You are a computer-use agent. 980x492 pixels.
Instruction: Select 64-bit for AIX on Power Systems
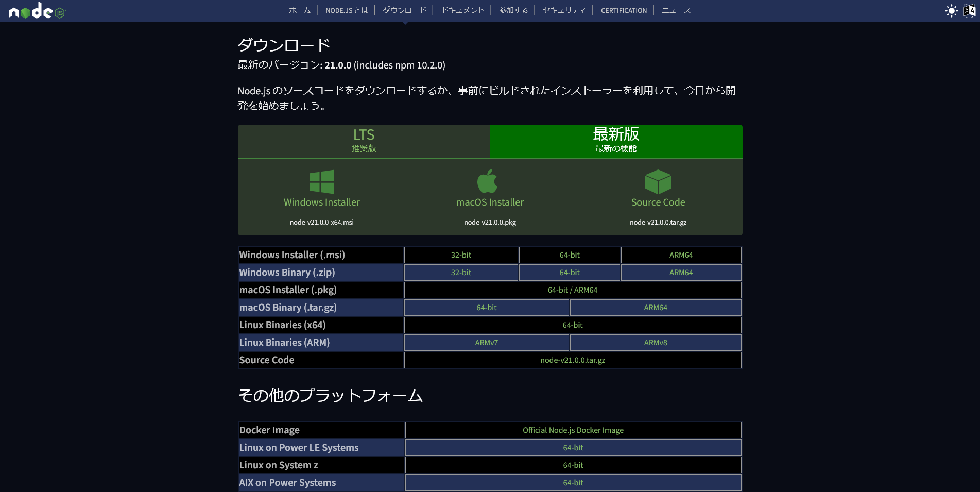coord(573,483)
